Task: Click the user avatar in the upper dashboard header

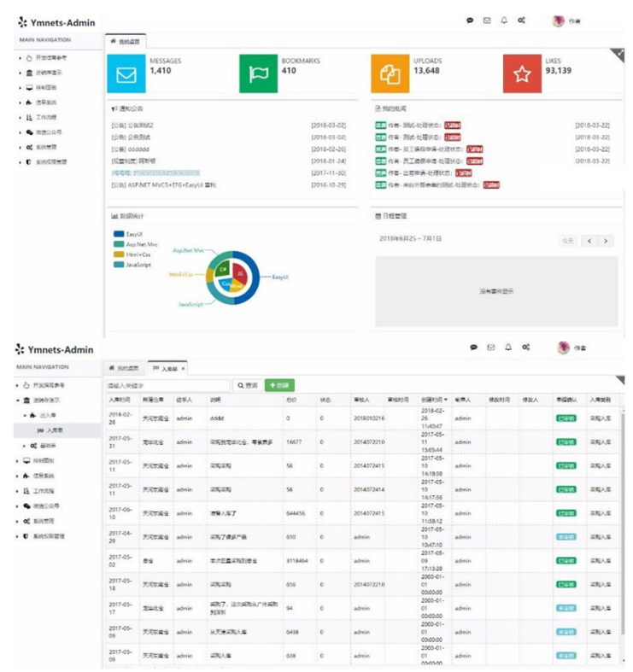Action: pos(559,21)
